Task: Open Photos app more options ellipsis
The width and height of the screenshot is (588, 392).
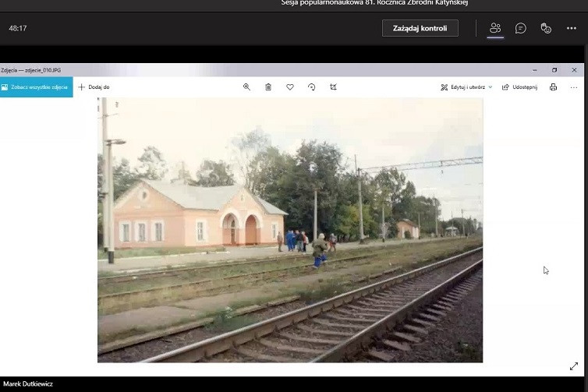Action: click(574, 87)
